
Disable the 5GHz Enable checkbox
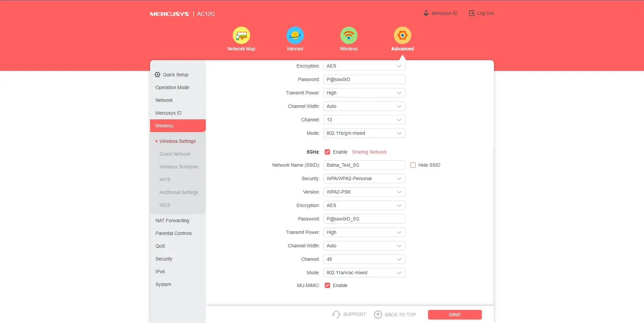327,152
